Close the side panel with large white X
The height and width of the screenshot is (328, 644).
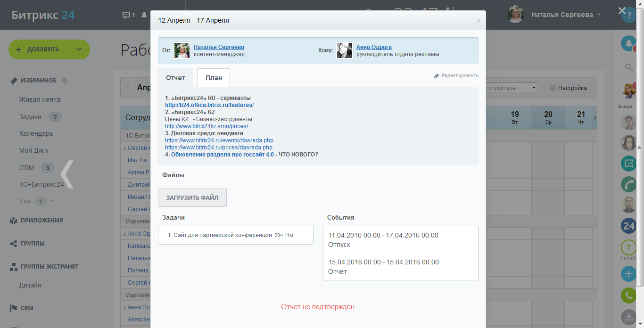coord(622,11)
